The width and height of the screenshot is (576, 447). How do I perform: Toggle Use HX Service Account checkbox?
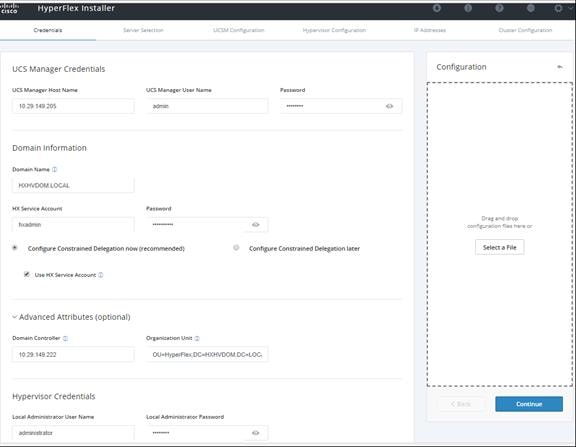tap(26, 274)
